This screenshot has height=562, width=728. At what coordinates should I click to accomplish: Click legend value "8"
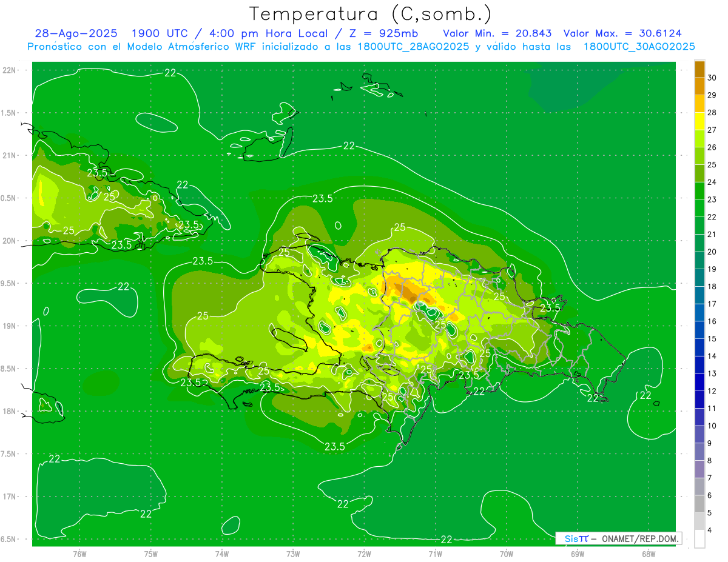point(710,461)
